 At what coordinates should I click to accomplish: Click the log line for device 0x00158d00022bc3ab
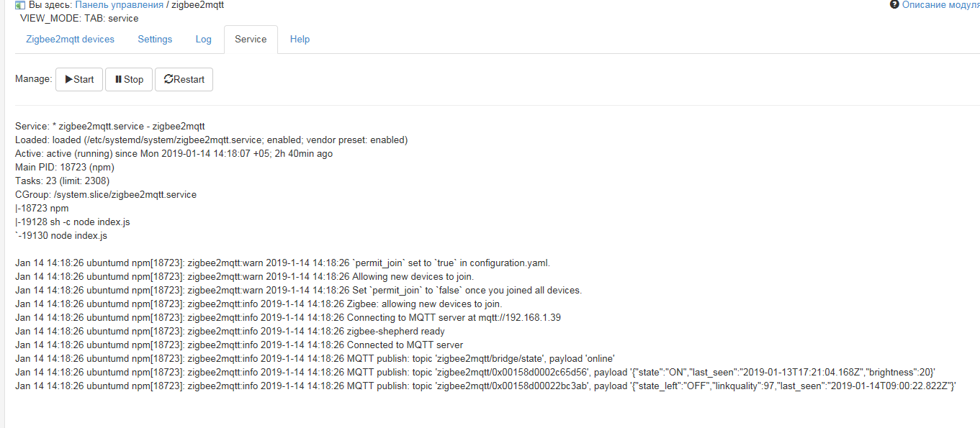point(486,386)
